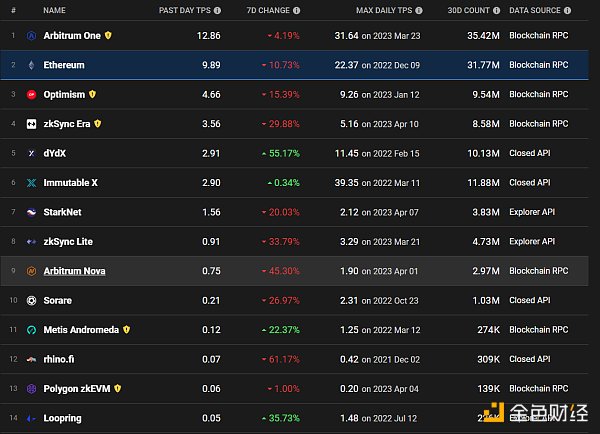Click the Arbitrum Nova orange logo icon
Image resolution: width=600 pixels, height=434 pixels.
[x=31, y=271]
